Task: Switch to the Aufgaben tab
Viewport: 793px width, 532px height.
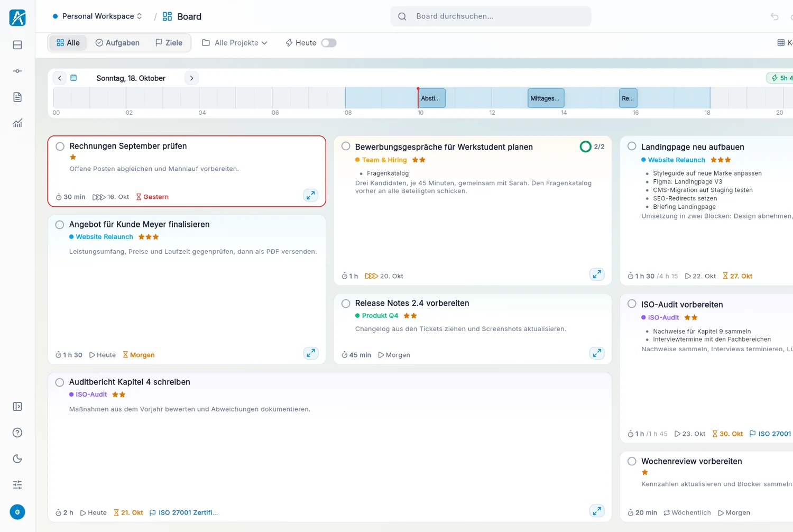Action: (117, 43)
